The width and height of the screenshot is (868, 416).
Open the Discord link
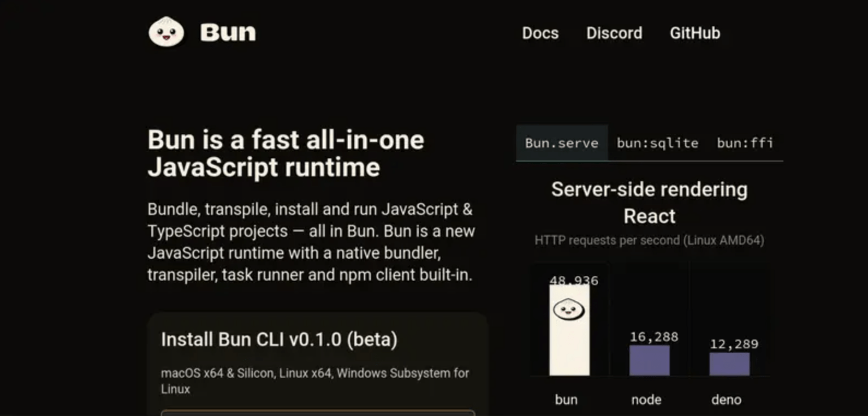point(614,33)
